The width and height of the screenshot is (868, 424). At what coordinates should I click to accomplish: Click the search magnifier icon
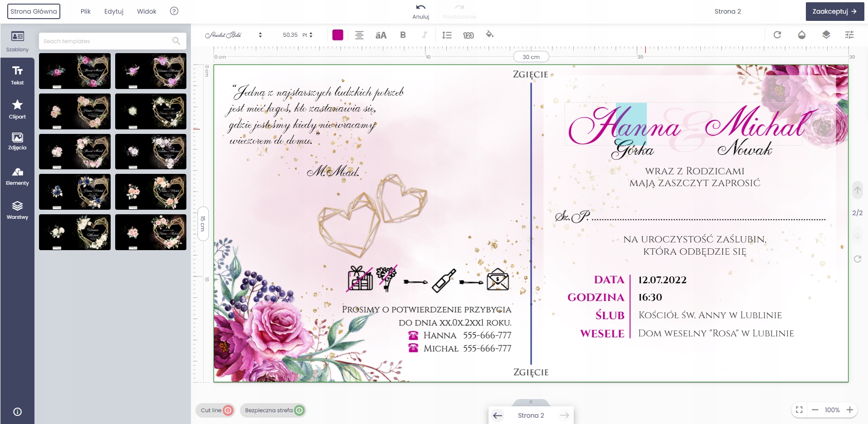tap(176, 41)
